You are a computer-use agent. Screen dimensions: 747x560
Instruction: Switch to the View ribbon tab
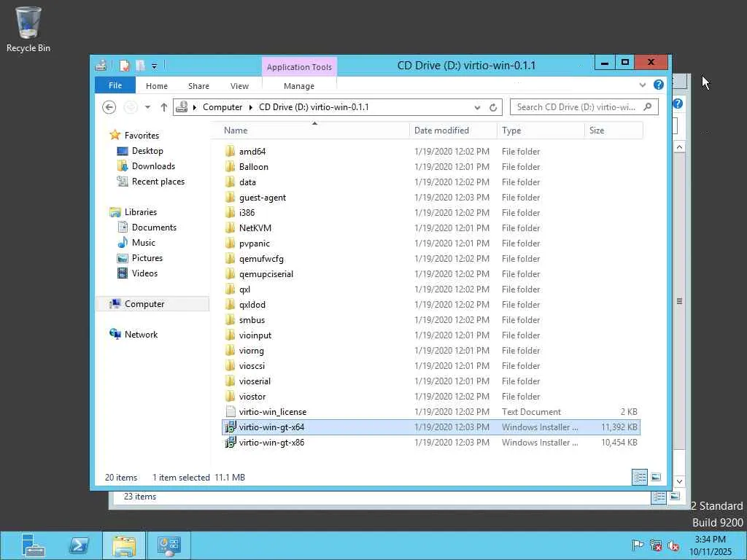click(239, 86)
